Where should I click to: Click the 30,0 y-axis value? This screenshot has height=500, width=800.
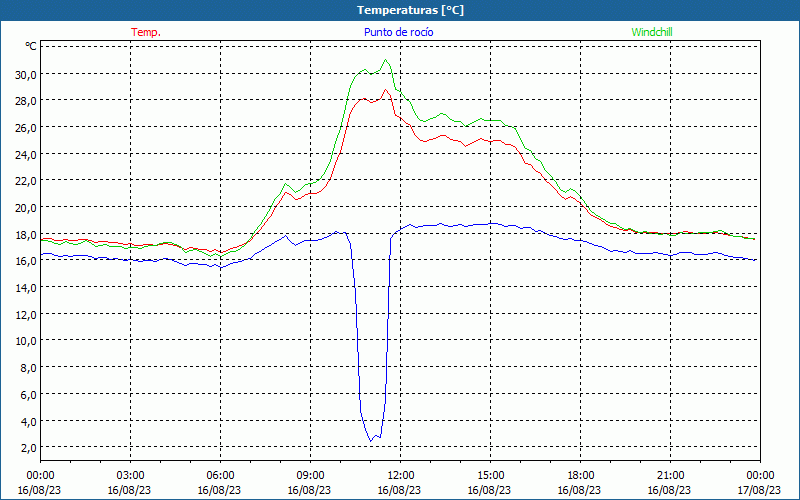(26, 74)
